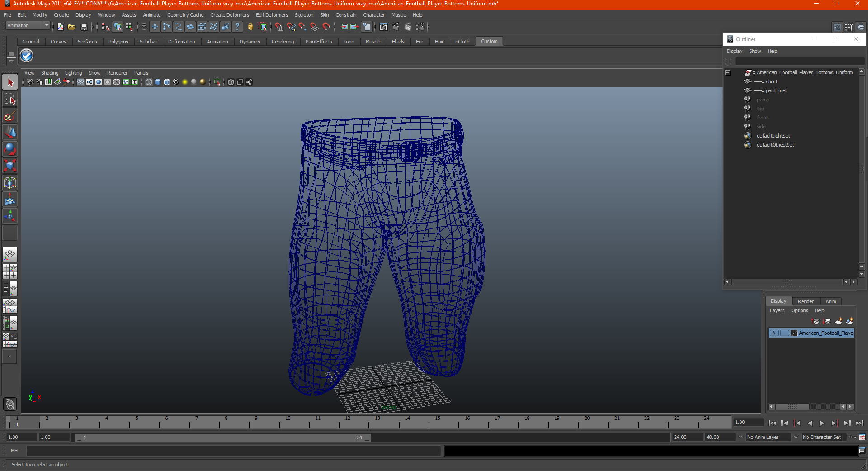Step forward one frame
This screenshot has width=868, height=471.
(835, 423)
